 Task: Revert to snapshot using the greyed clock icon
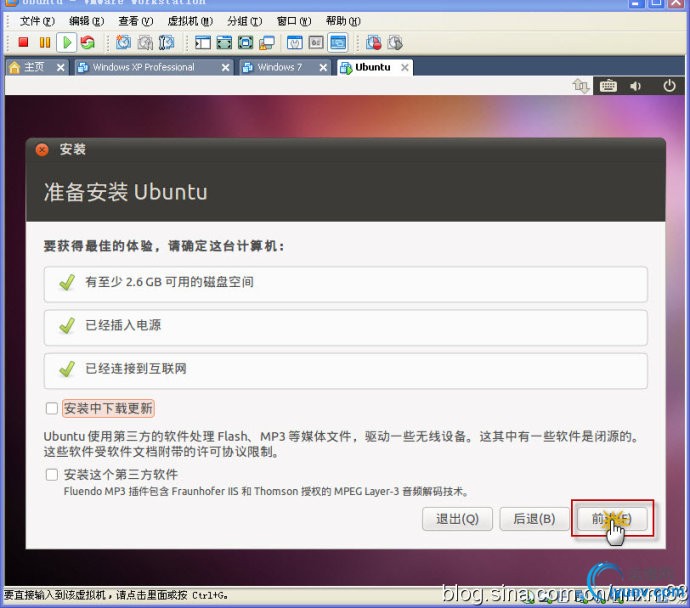[x=145, y=42]
